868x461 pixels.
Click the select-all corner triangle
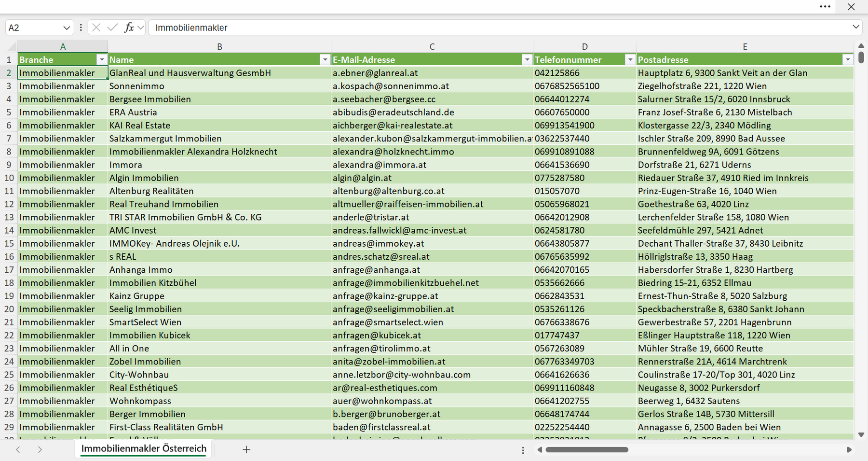click(x=12, y=47)
